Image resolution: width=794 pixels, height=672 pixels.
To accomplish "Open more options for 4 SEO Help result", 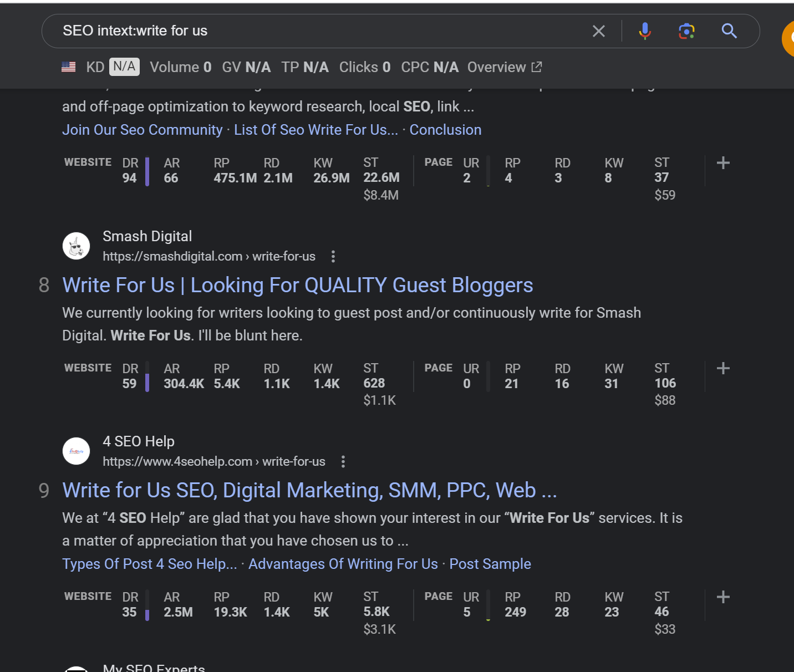I will [x=343, y=461].
